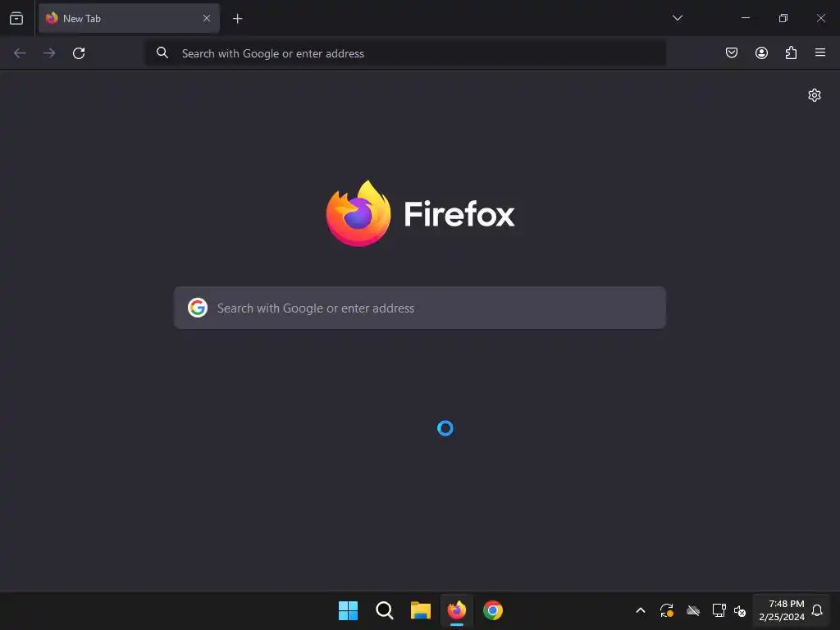Open the update sync tray icon

coord(666,610)
